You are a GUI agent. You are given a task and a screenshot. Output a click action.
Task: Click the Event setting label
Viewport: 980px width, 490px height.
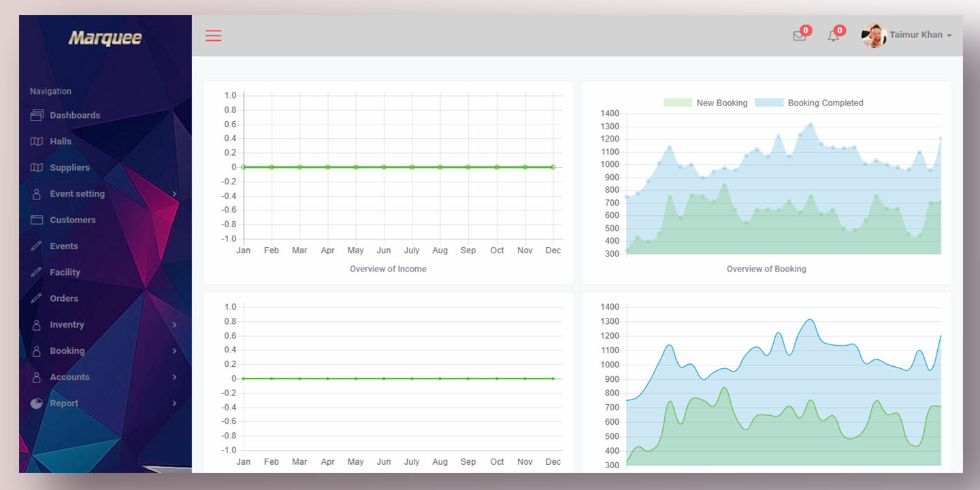coord(77,194)
